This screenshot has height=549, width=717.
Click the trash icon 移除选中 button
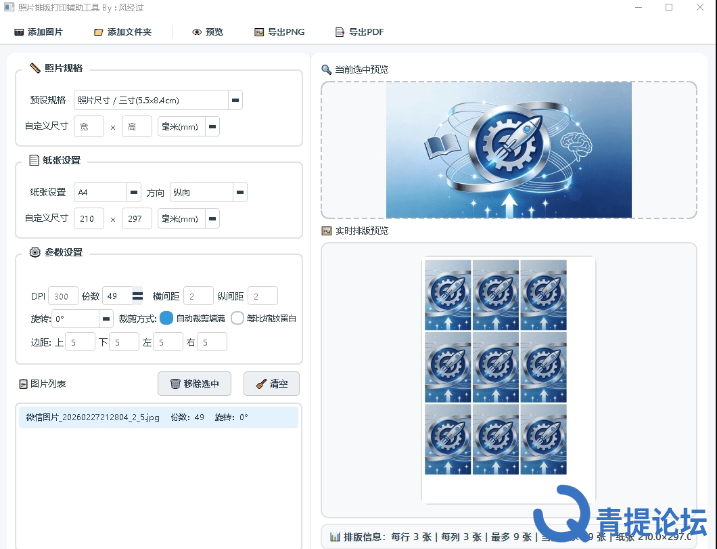point(194,383)
